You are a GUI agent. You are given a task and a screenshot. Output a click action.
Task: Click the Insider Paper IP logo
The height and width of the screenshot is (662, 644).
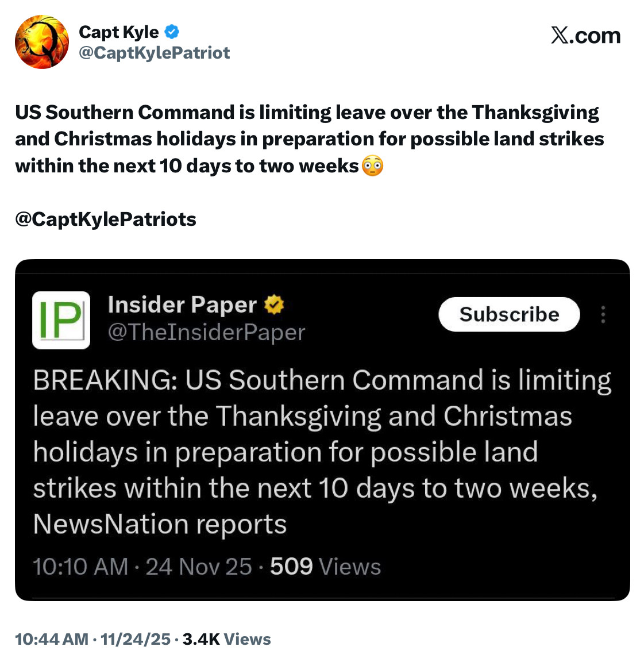coord(61,320)
